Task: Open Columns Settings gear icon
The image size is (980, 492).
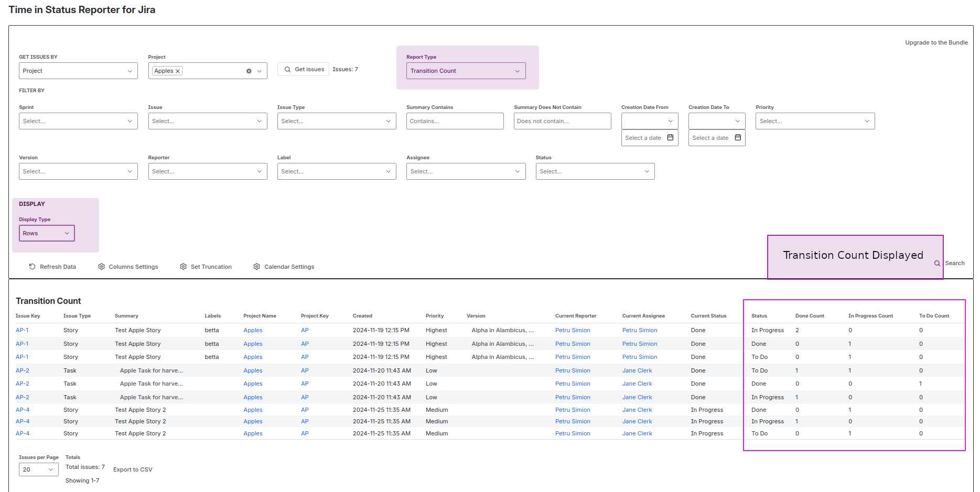Action: coord(102,267)
